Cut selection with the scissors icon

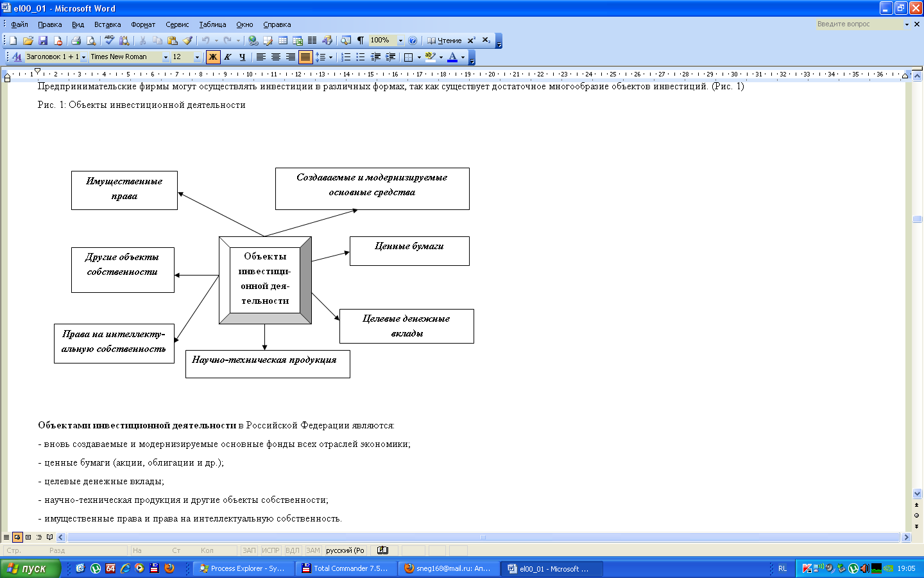tap(142, 40)
